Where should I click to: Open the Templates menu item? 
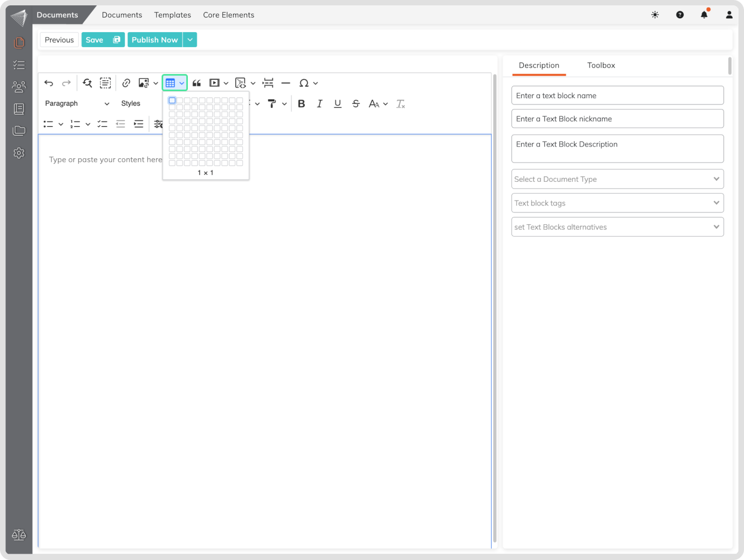point(172,15)
